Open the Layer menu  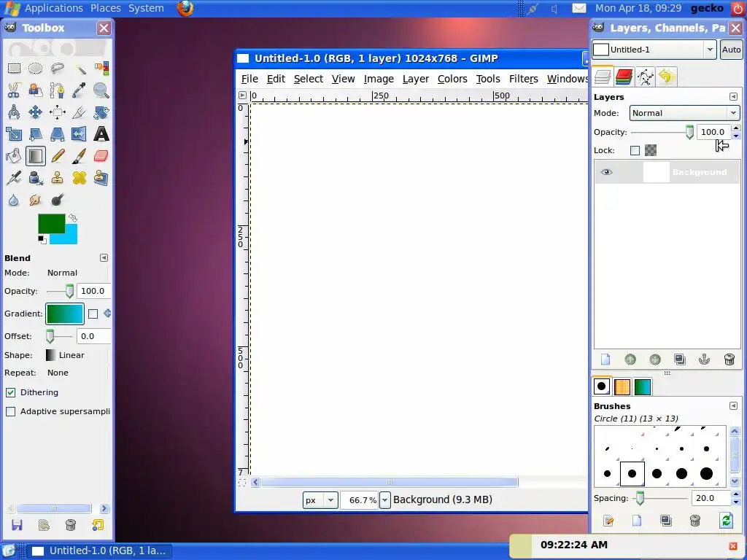tap(415, 79)
